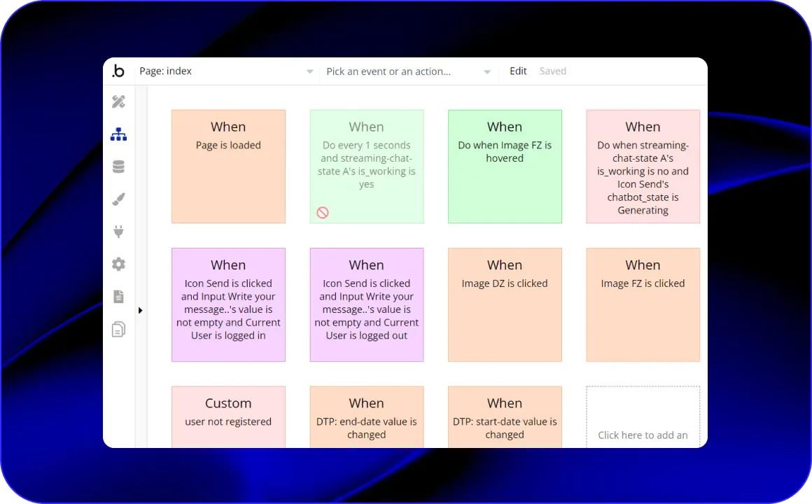This screenshot has width=812, height=504.
Task: Open the Edit menu
Action: pos(518,71)
